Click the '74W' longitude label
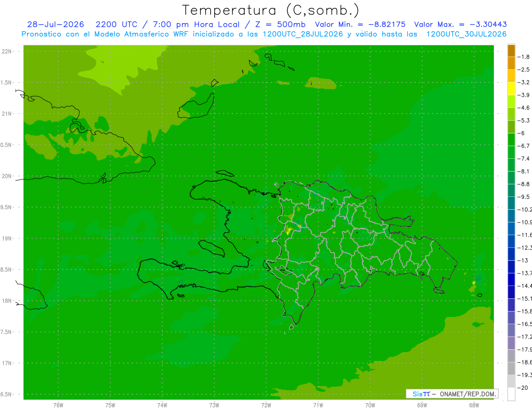Screen dimensions: 532x411 coord(162,405)
